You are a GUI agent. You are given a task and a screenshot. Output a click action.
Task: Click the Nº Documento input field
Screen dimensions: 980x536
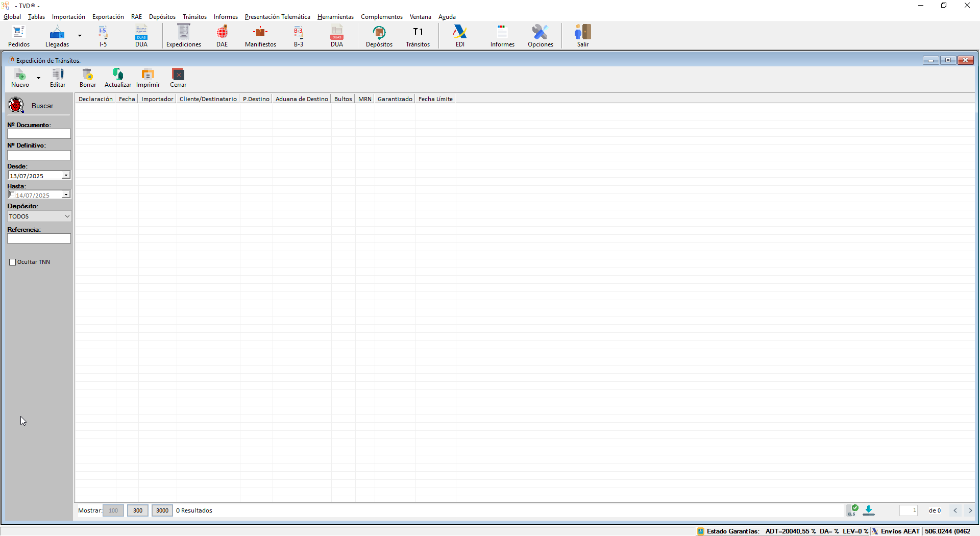pyautogui.click(x=39, y=134)
